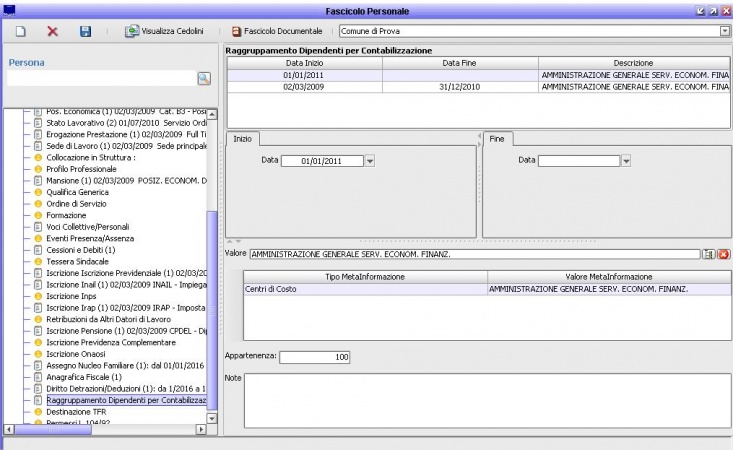Switch to the Inizio tab
Viewport: 733px width, 450px height.
pyautogui.click(x=243, y=139)
